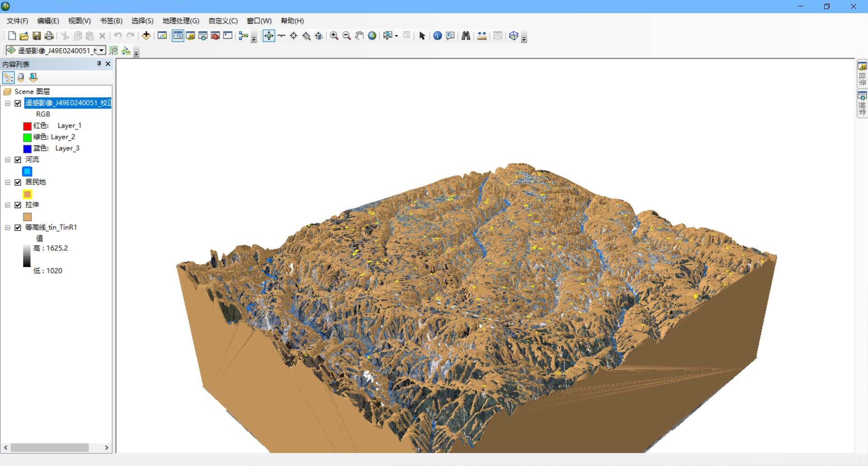Select the Zoom In magnifier tool
This screenshot has height=466, width=868.
pos(334,36)
